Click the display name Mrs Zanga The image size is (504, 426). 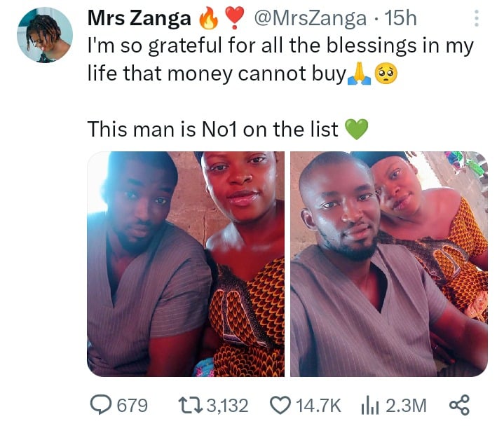140,19
